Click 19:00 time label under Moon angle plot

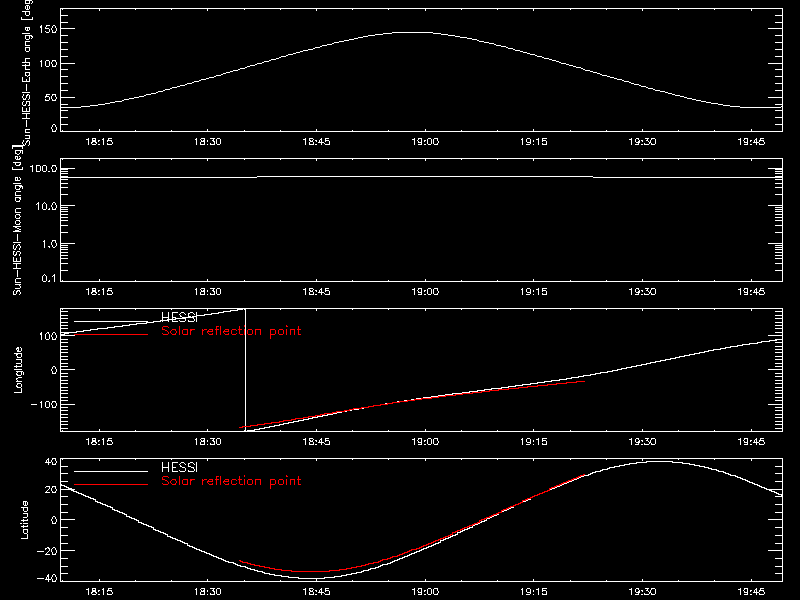point(425,292)
